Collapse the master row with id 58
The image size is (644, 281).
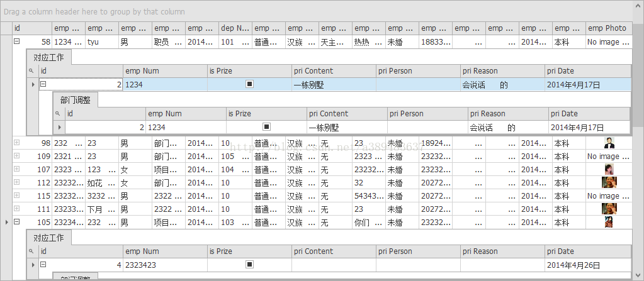17,41
